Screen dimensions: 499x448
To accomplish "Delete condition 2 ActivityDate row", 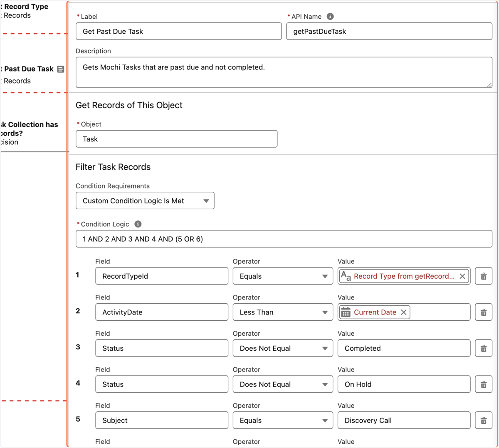I will pos(484,312).
